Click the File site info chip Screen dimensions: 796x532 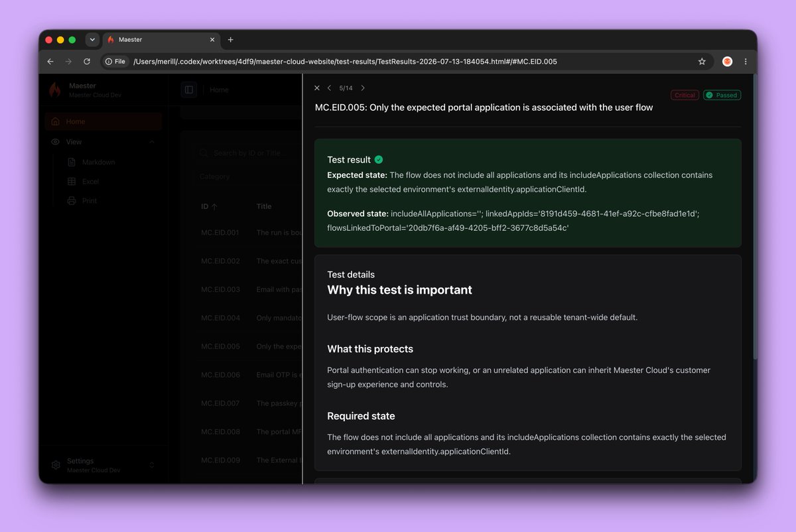coord(115,62)
